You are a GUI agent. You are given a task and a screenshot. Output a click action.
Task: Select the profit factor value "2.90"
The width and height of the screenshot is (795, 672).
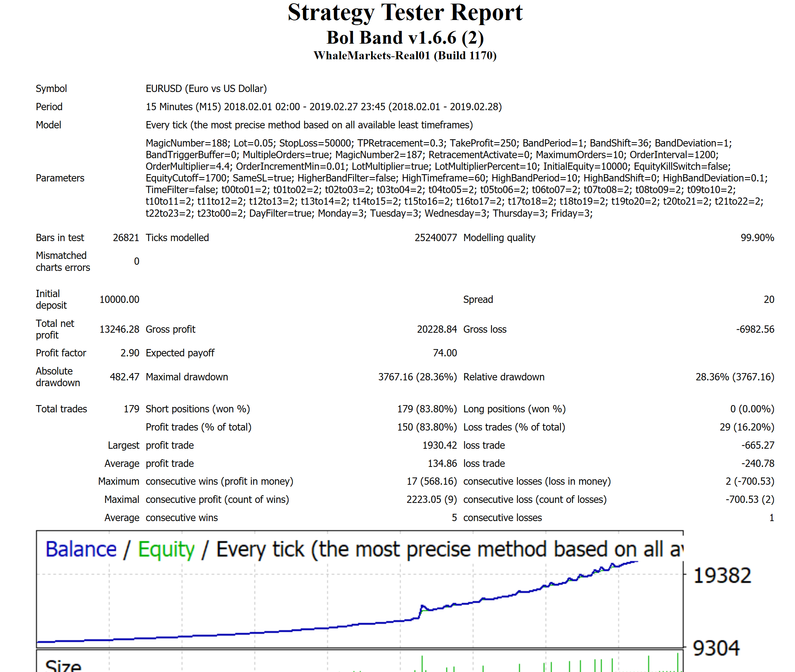[x=130, y=353]
